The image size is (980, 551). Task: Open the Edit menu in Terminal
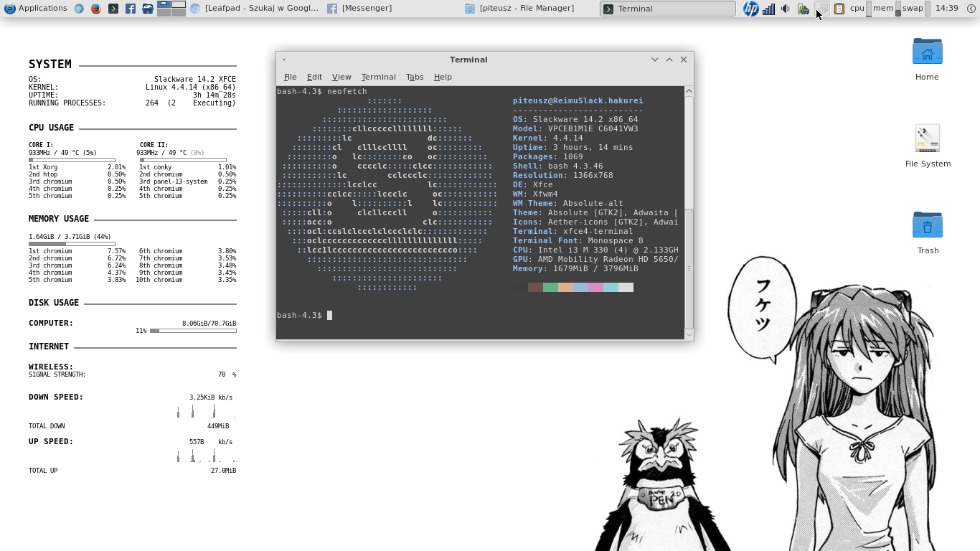(x=314, y=77)
